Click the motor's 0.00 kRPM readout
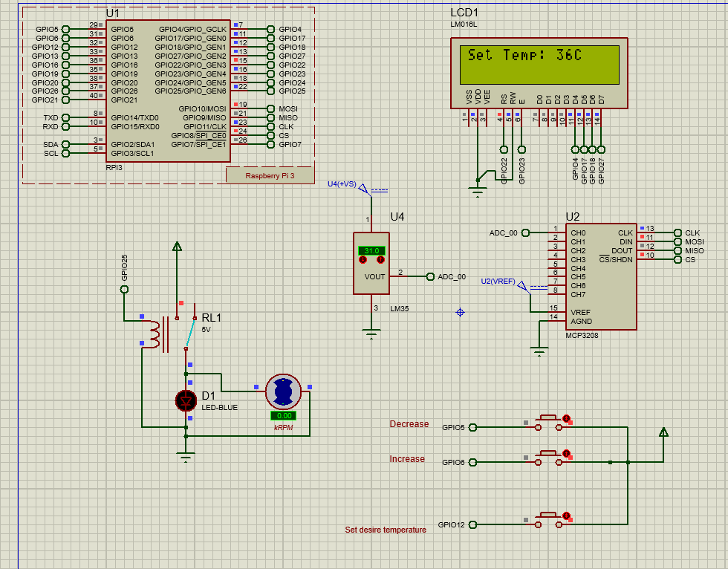 (283, 416)
